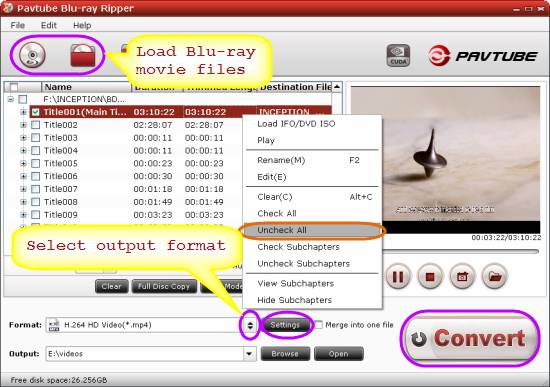The height and width of the screenshot is (387, 550).
Task: Pause the preview playback
Action: (398, 276)
